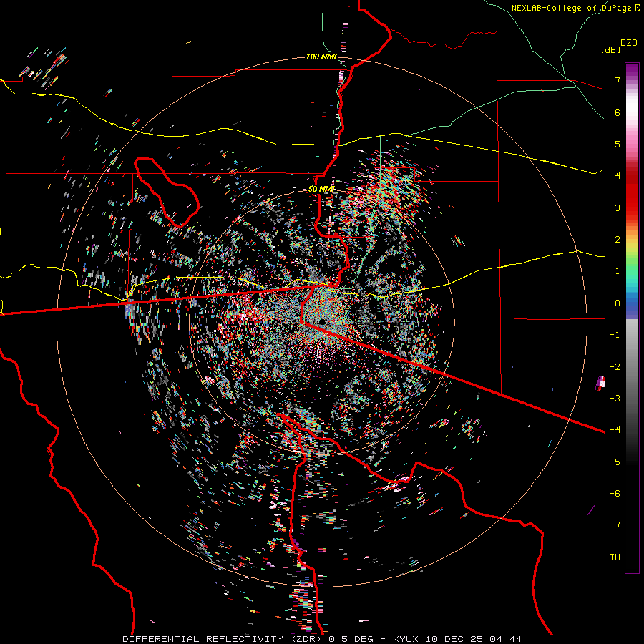Viewport: 644px width, 644px height.
Task: Click the "10 DEC 25" date text
Action: pos(454,639)
